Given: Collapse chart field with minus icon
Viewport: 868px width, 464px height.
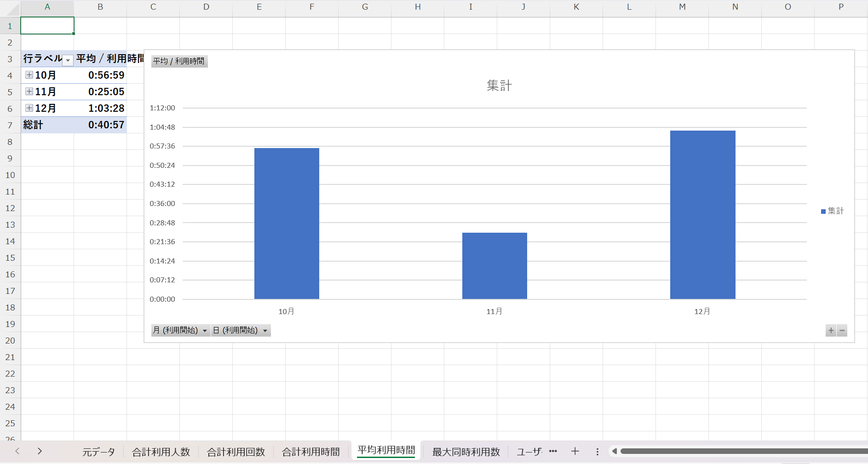Looking at the screenshot, I should tap(842, 331).
